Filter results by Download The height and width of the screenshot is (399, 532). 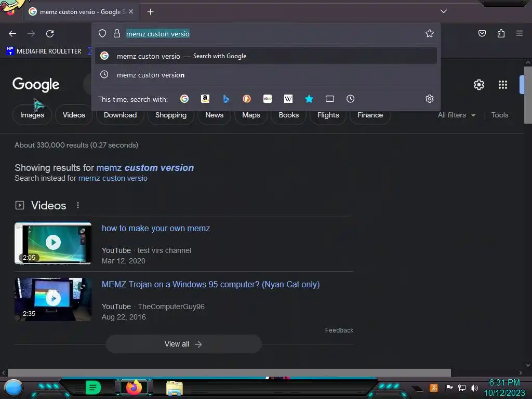[120, 115]
